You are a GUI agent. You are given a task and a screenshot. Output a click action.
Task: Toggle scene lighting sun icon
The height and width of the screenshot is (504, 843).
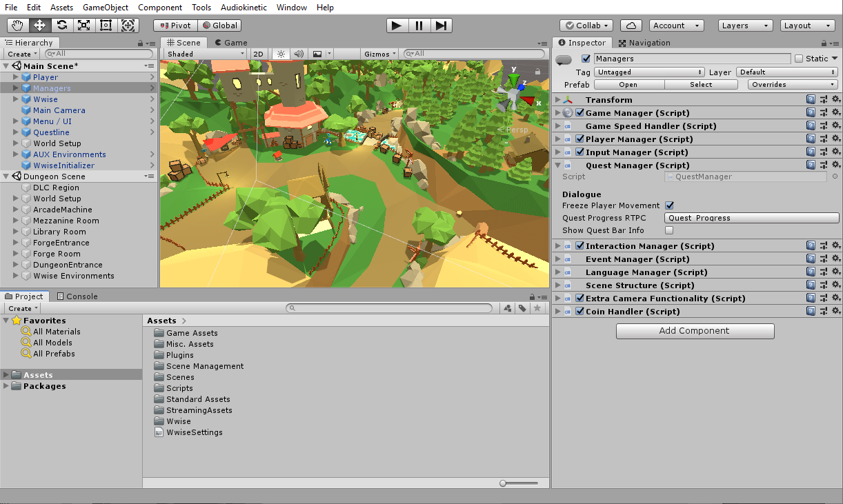pos(281,54)
